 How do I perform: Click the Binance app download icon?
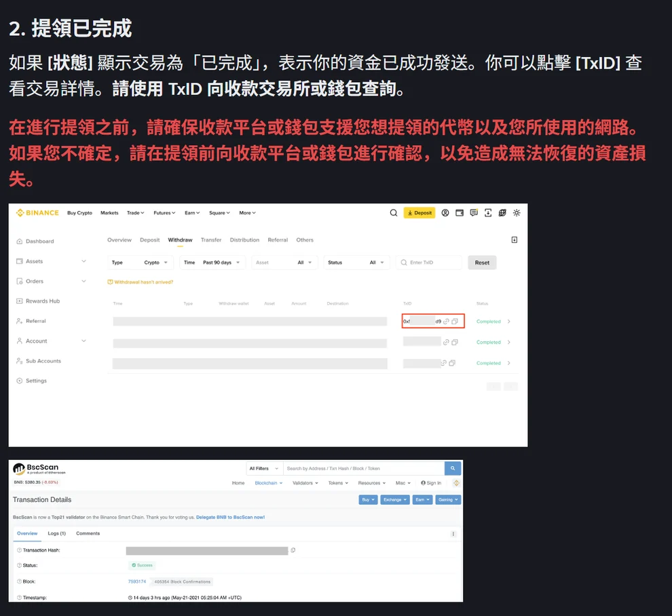click(x=488, y=213)
